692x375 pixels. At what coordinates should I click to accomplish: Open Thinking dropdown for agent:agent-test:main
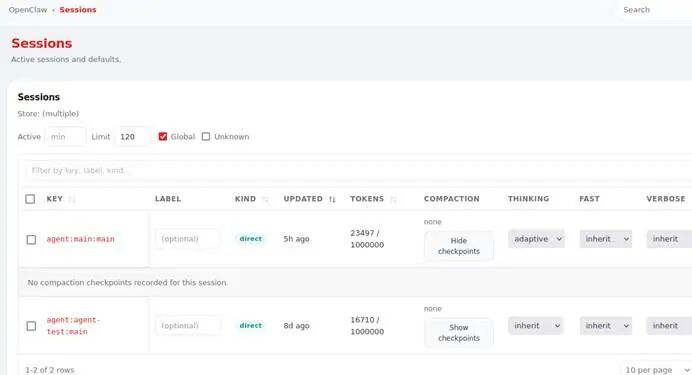[x=535, y=326]
